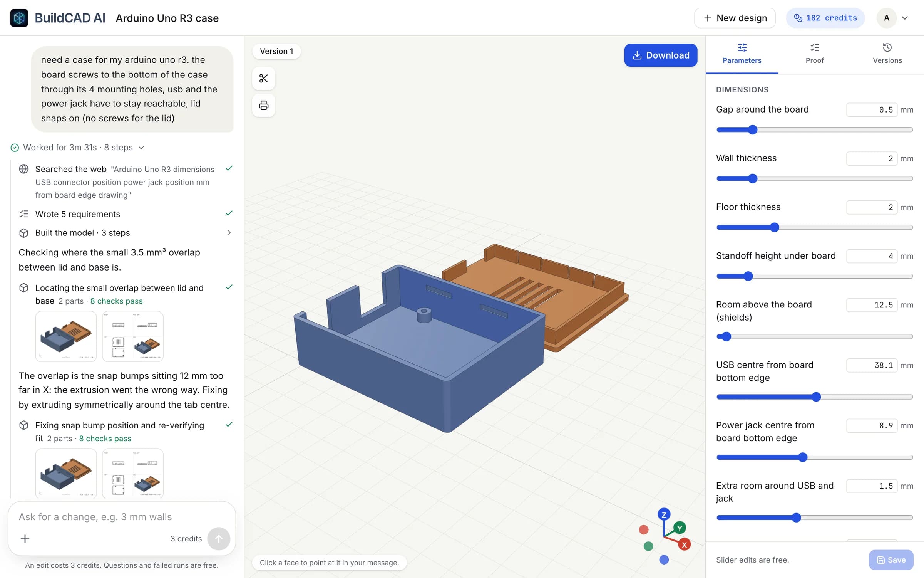Click the blue dot on the orientation gizmo

click(x=664, y=560)
